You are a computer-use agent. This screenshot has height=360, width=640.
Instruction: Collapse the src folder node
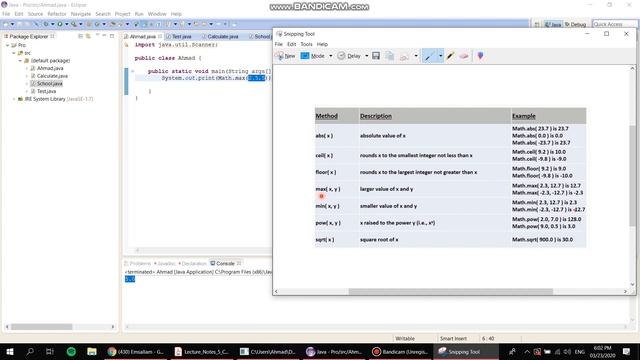(14, 53)
